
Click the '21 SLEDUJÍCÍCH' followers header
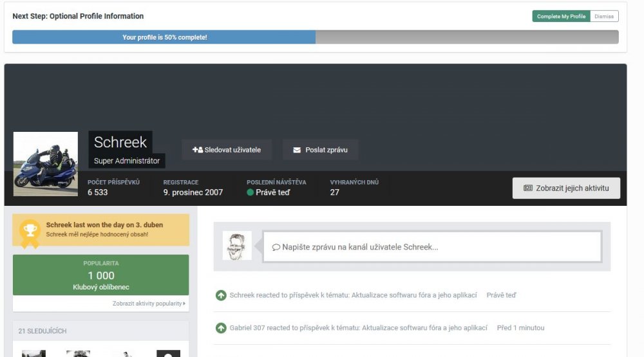point(43,331)
